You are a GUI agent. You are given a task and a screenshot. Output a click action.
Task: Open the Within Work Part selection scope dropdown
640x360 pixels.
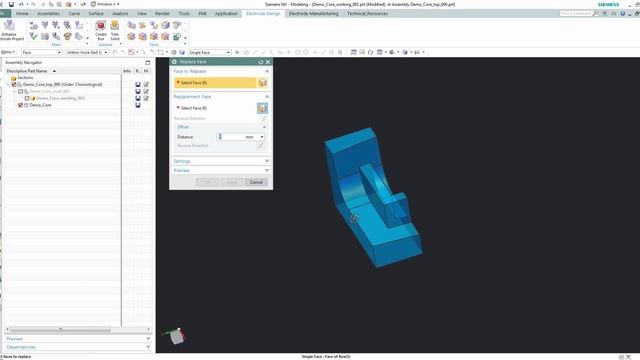tap(87, 52)
